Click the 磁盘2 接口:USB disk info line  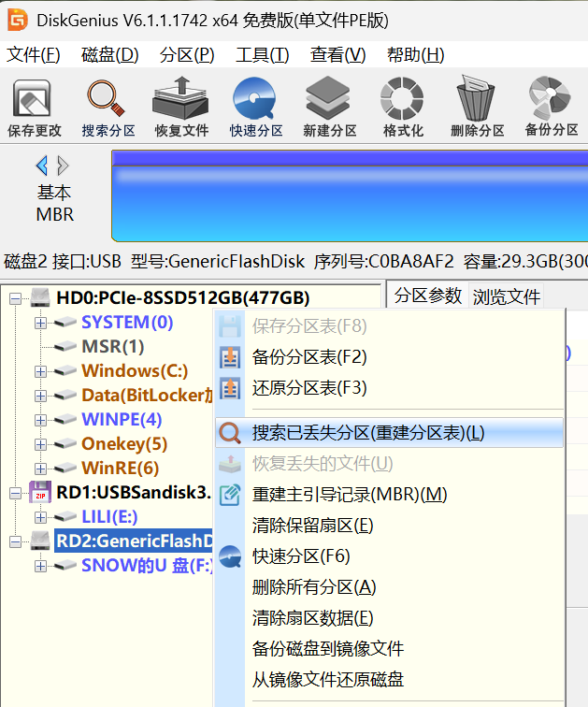(295, 261)
